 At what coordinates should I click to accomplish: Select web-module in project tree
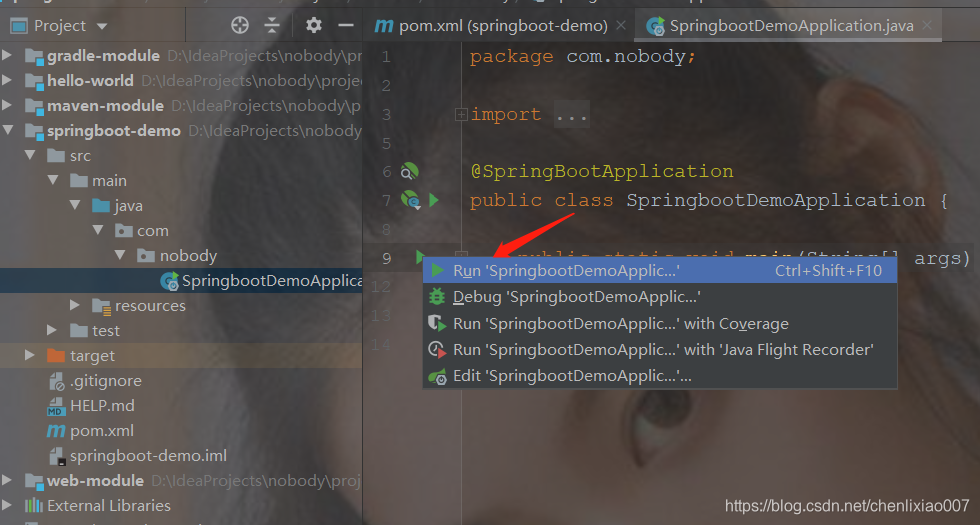tap(95, 481)
